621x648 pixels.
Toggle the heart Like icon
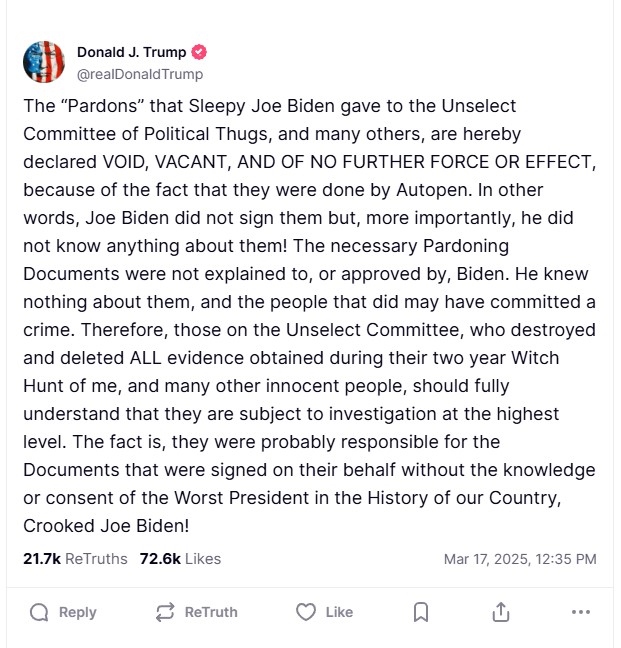[x=306, y=612]
